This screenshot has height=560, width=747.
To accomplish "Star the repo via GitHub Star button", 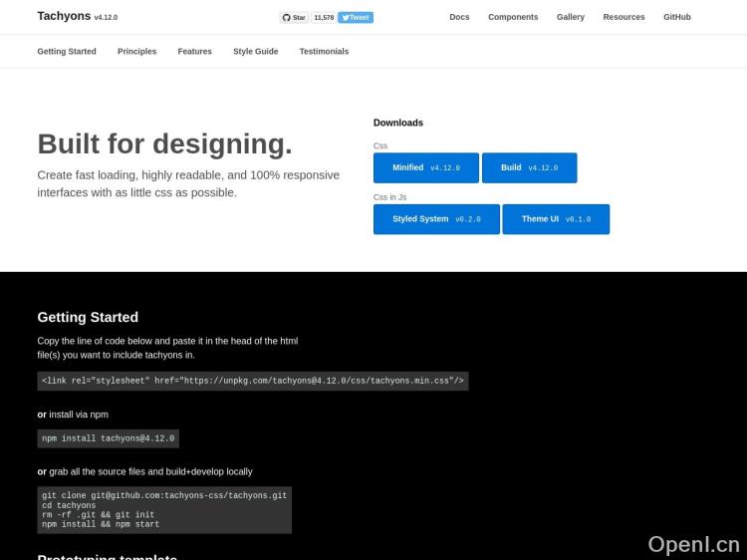I will coord(294,18).
